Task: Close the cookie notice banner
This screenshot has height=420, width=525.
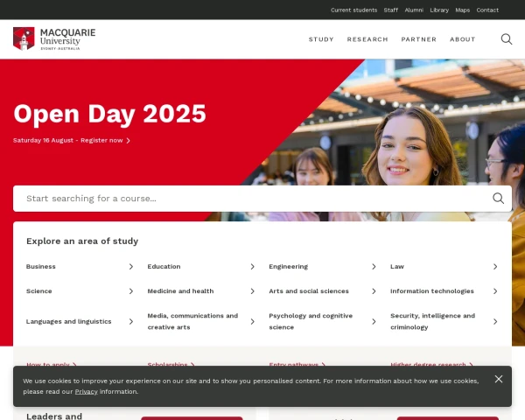Action: click(499, 379)
